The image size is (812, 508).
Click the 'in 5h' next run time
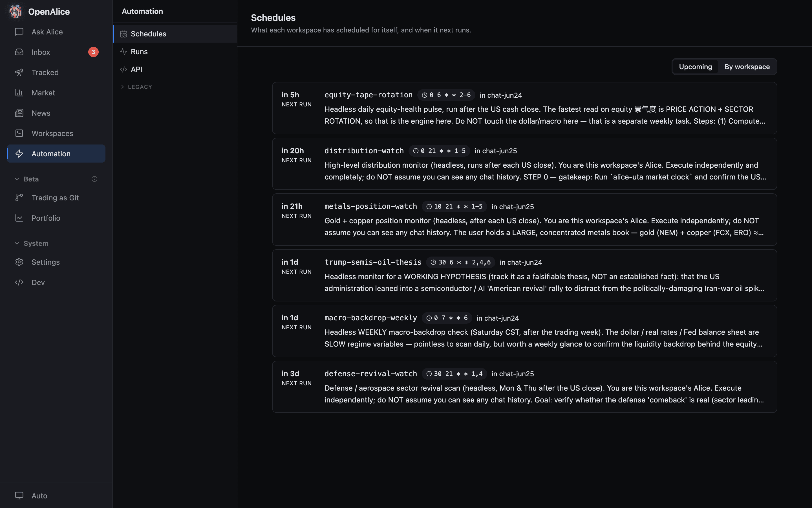[290, 95]
